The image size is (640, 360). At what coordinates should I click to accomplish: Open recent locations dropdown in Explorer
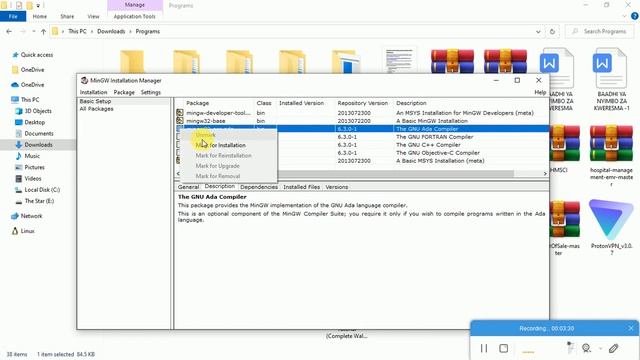(33, 31)
